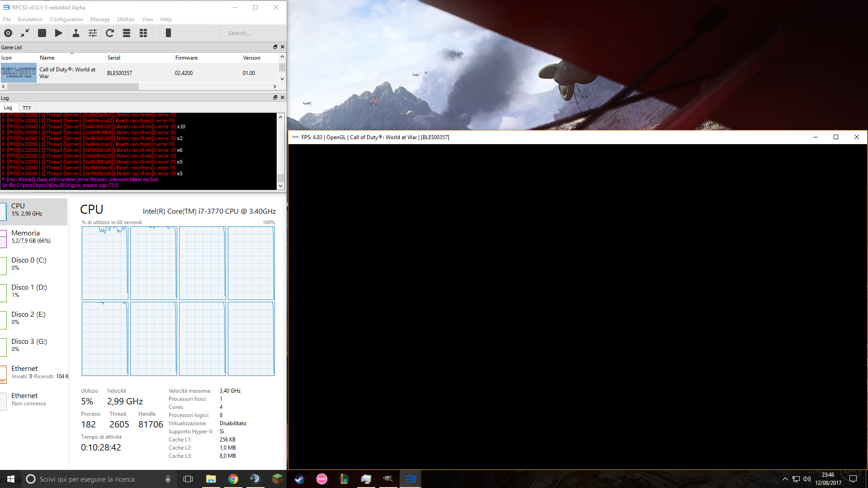Refresh the game list
Viewport: 868px width, 488px height.
click(x=110, y=33)
